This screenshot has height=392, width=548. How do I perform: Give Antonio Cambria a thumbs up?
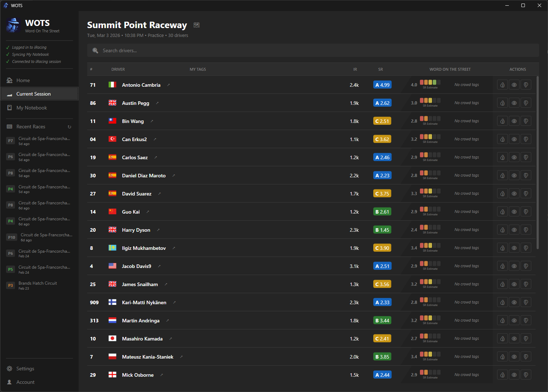point(502,85)
